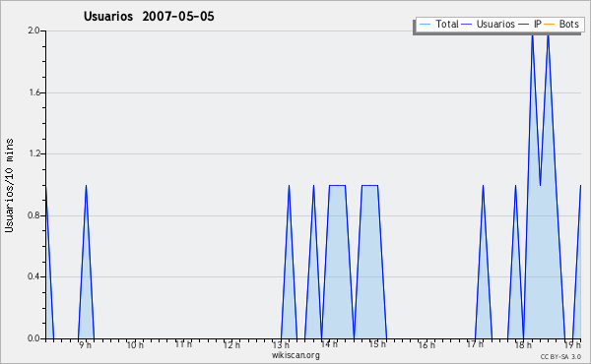Click the '14 h' x-axis label
Screen dimensions: 591x364
click(x=329, y=344)
